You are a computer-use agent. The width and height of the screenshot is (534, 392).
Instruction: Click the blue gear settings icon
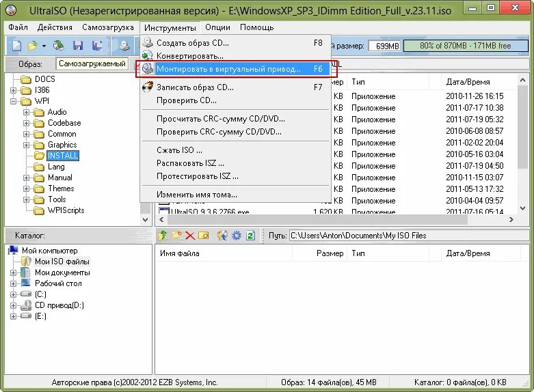(237, 235)
